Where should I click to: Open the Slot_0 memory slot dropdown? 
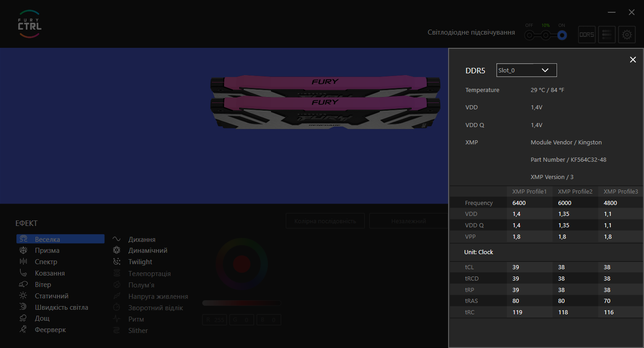526,70
